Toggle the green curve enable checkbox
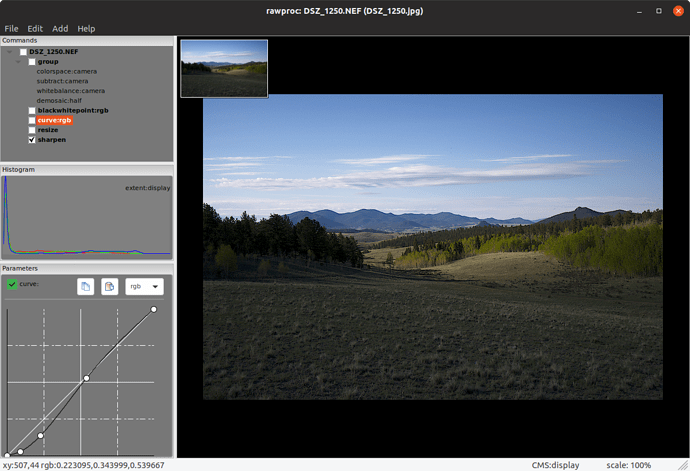The width and height of the screenshot is (690, 471). [x=11, y=286]
